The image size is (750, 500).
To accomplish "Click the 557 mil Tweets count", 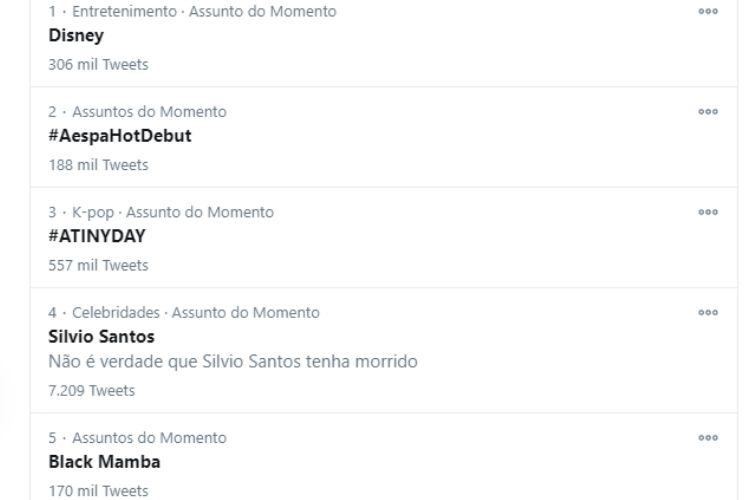I will tap(98, 266).
